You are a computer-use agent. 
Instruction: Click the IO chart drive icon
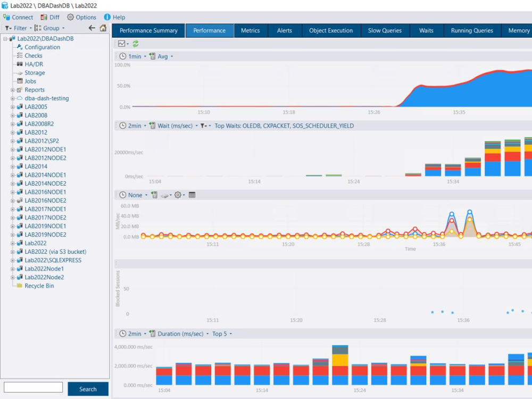166,195
